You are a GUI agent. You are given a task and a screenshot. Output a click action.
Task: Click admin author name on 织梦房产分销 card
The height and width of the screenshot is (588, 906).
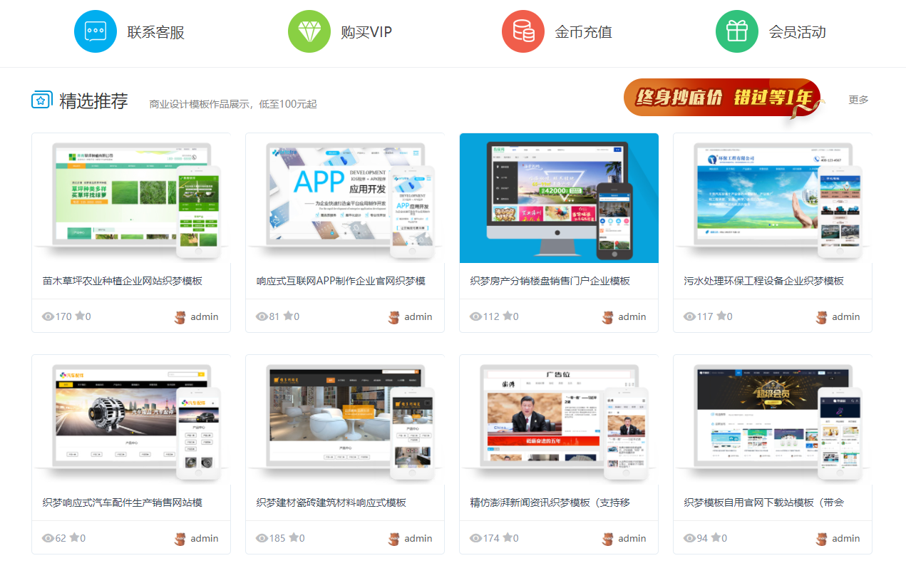[x=632, y=317]
